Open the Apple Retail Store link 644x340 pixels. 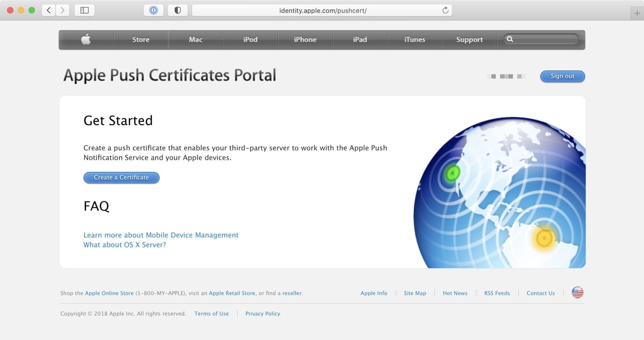pyautogui.click(x=232, y=293)
